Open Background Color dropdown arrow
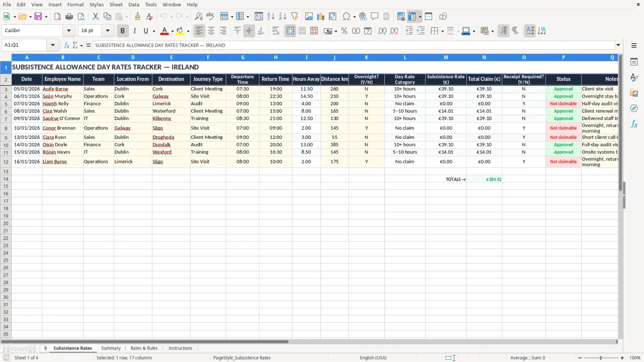This screenshot has height=362, width=644. (188, 31)
